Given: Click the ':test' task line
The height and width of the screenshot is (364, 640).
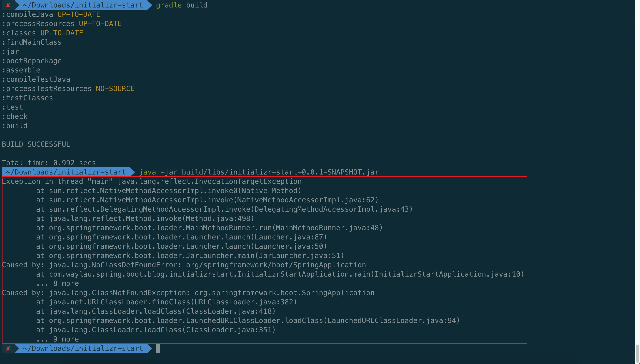Looking at the screenshot, I should [x=12, y=107].
